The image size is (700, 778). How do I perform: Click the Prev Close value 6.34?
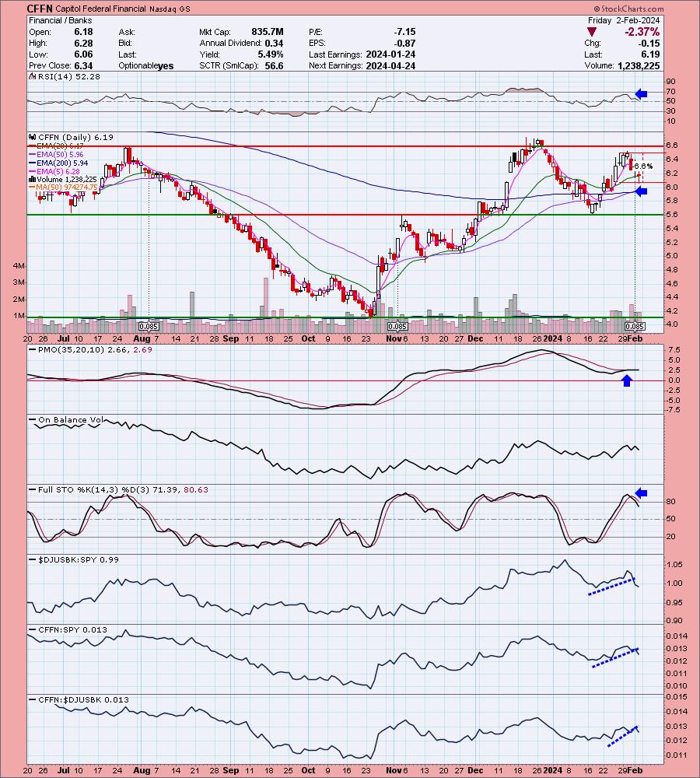pos(83,65)
